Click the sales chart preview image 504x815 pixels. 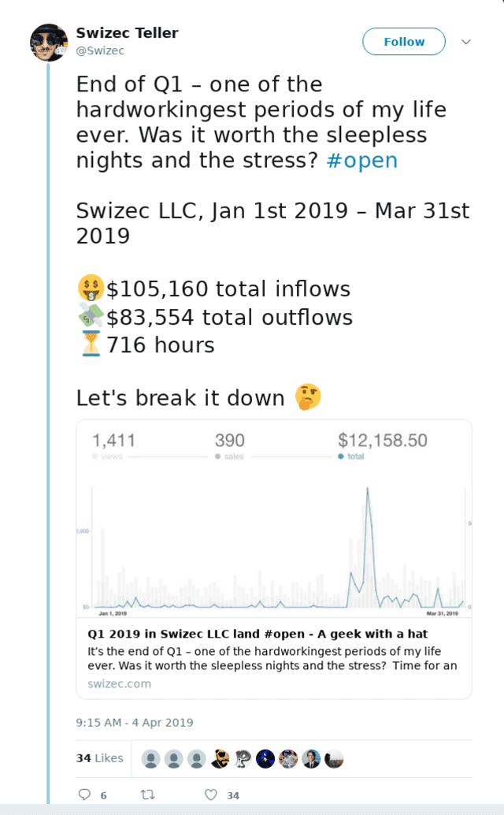click(274, 519)
